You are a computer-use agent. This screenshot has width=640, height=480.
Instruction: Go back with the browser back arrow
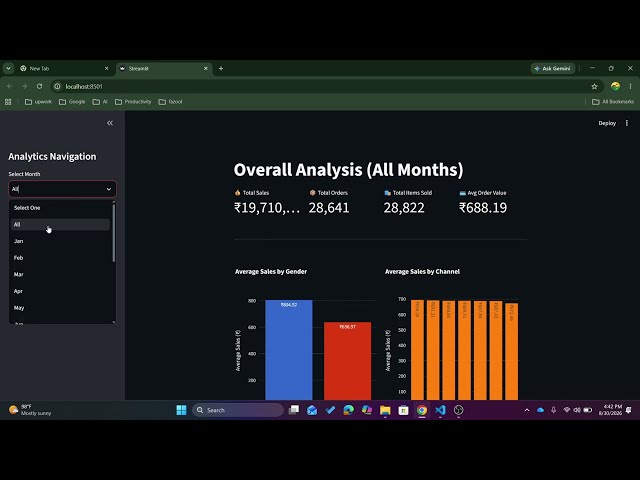click(x=9, y=87)
